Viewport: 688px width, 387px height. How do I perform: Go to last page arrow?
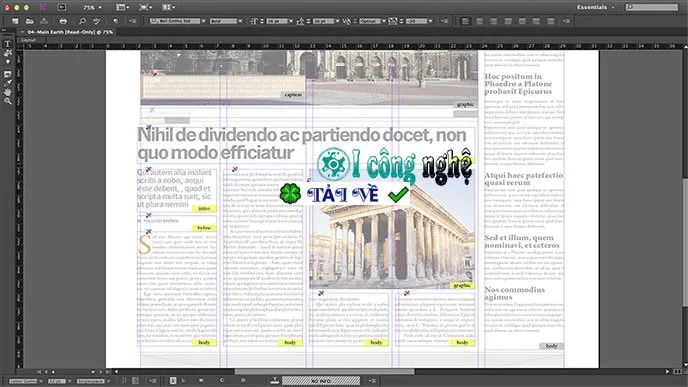click(108, 372)
